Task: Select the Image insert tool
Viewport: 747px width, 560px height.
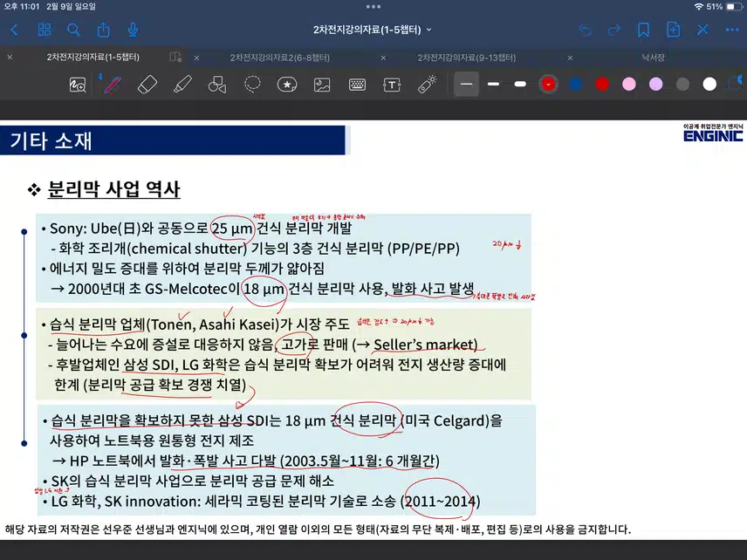Action: (322, 85)
